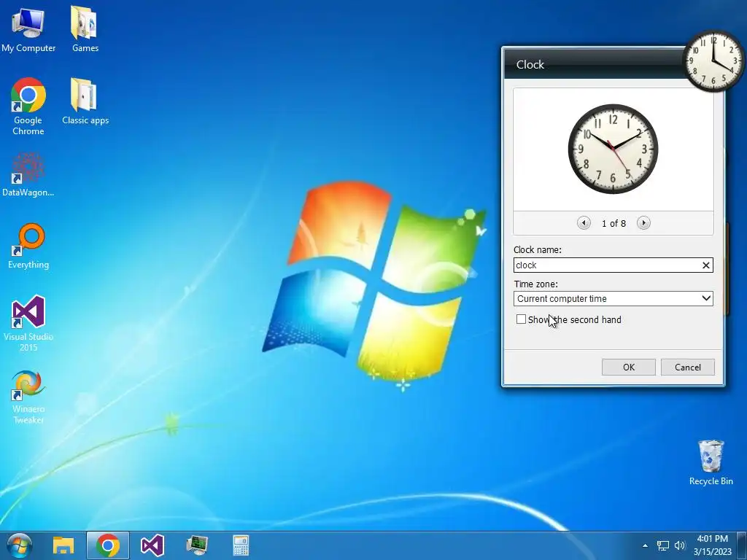The width and height of the screenshot is (747, 560).
Task: Open File Explorer from the taskbar
Action: 63,545
